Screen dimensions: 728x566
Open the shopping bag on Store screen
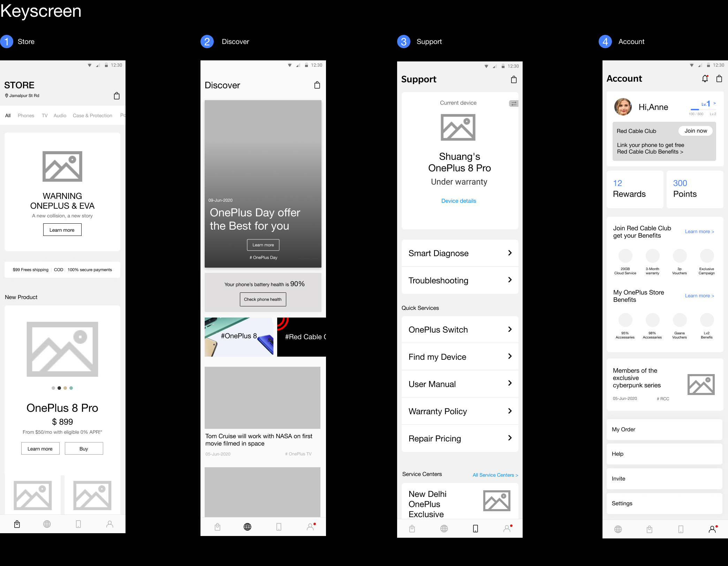tap(117, 96)
